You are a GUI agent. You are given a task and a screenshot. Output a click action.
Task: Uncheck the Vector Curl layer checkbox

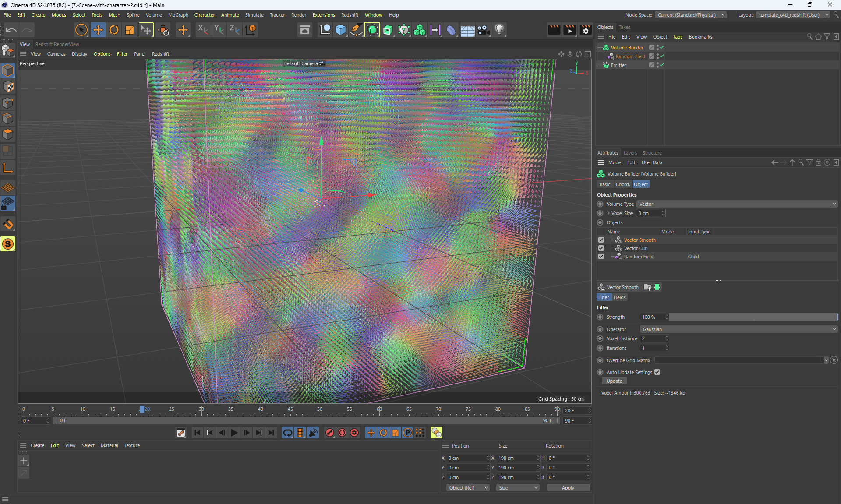601,248
